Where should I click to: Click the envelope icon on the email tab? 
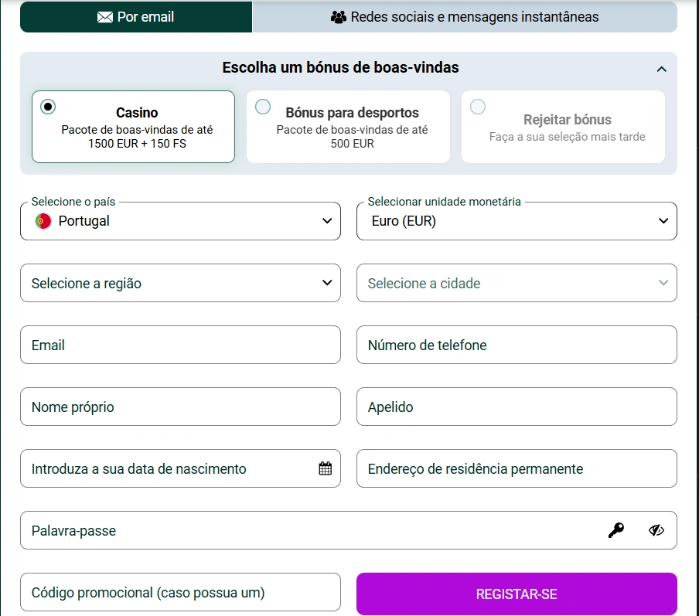[x=105, y=15]
